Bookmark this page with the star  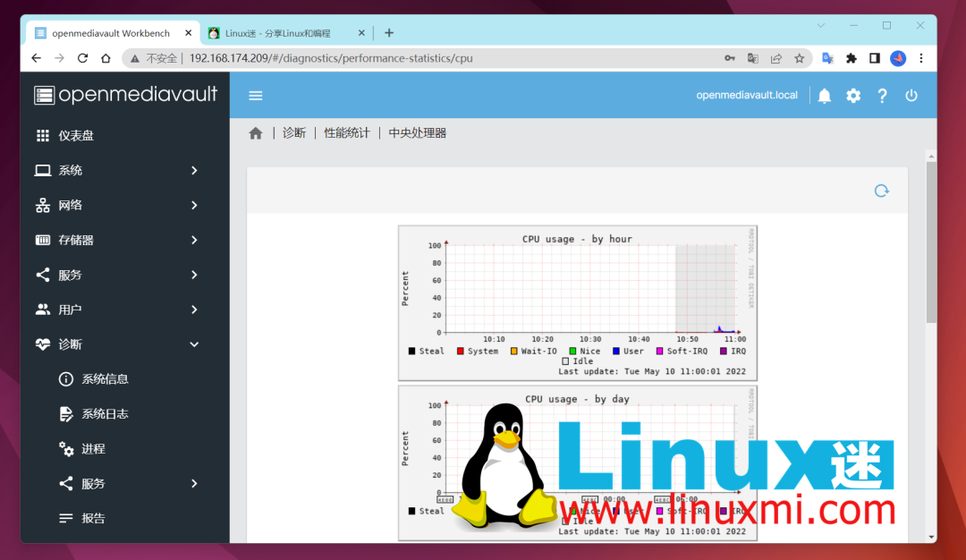[799, 58]
